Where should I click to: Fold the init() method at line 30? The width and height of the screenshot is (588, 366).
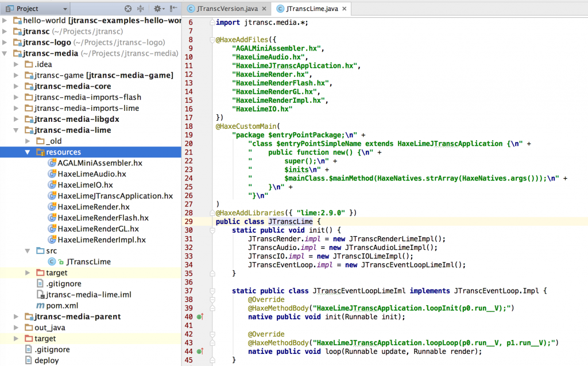click(x=211, y=230)
